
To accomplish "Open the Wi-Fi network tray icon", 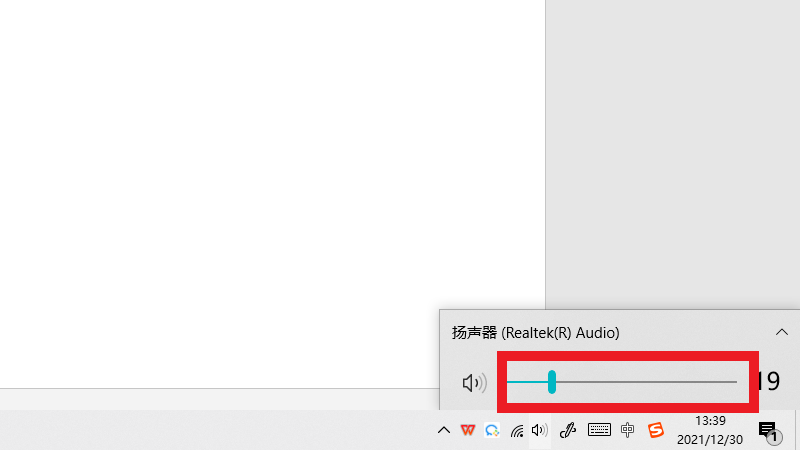I will (x=517, y=430).
